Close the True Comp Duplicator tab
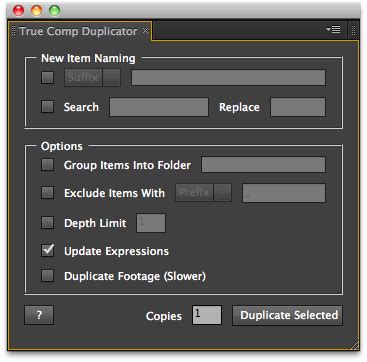Image resolution: width=367 pixels, height=362 pixels. (x=145, y=31)
